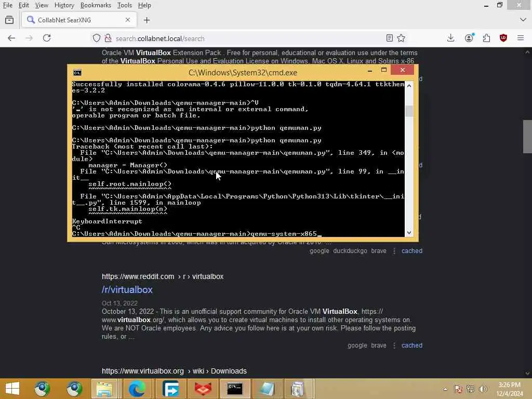Click the cmd scrollbar down arrow

[409, 233]
